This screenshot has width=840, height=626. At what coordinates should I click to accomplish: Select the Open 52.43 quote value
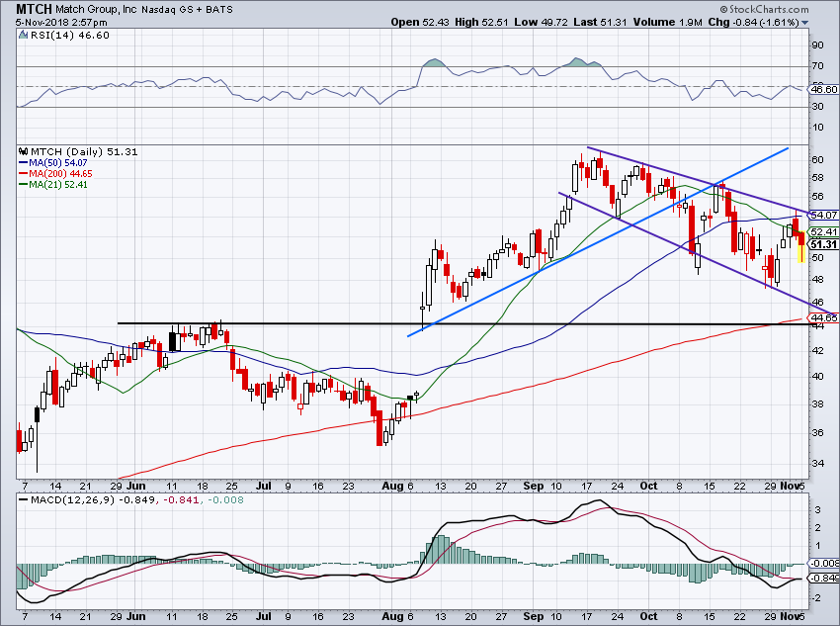[x=420, y=22]
